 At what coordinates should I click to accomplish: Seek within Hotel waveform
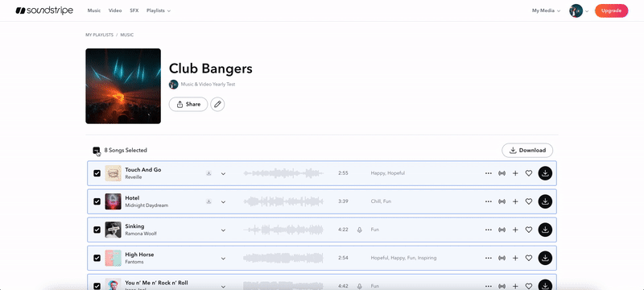[x=283, y=201]
